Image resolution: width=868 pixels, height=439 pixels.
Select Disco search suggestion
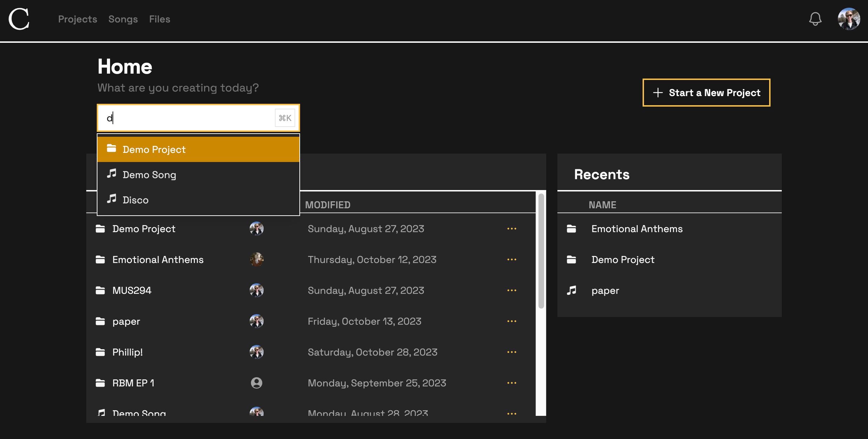(x=198, y=200)
